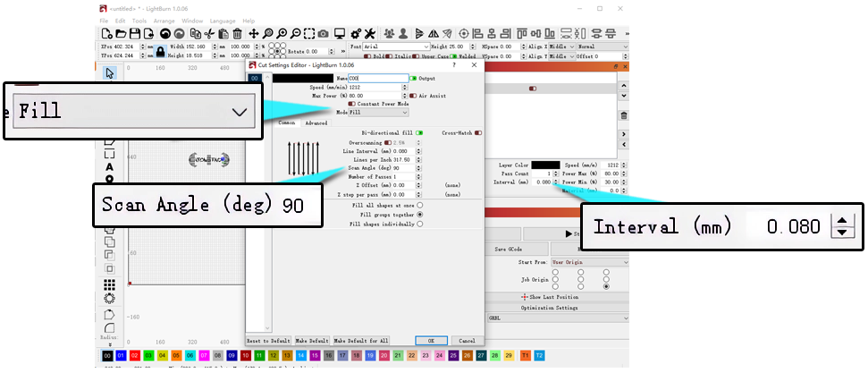Click the Ungroup single-person icon

[x=403, y=34]
